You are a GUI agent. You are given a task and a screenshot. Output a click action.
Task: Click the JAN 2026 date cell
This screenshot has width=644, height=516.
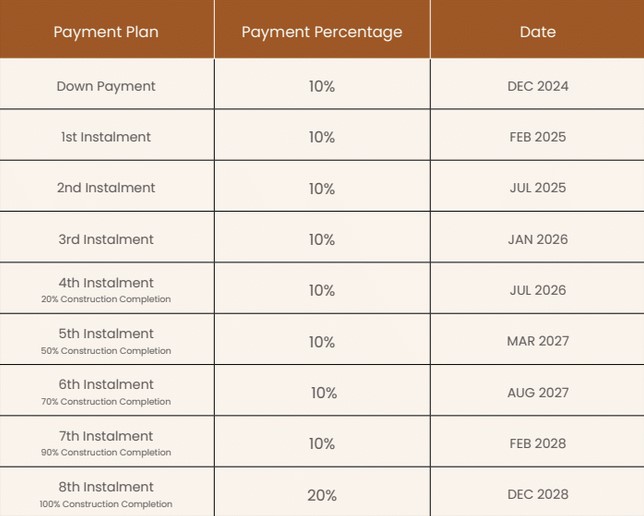pos(538,239)
